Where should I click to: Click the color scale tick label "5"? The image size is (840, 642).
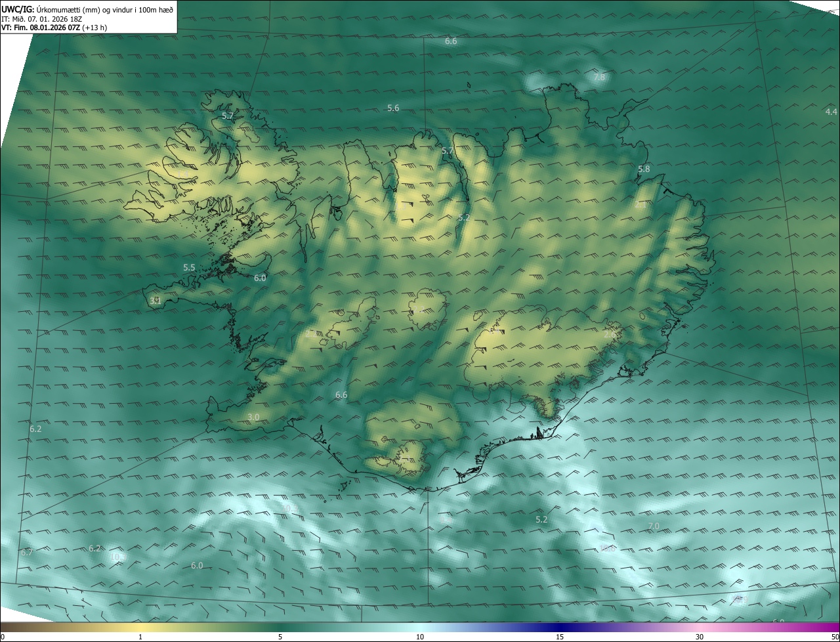[280, 637]
